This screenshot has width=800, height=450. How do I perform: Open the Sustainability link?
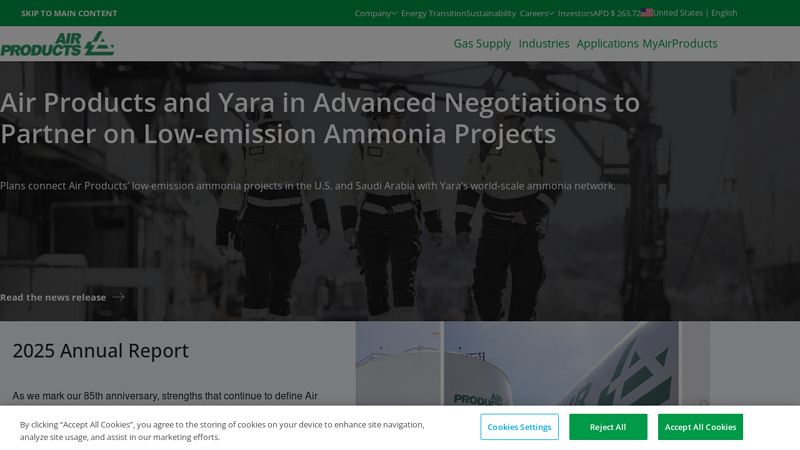(x=491, y=13)
